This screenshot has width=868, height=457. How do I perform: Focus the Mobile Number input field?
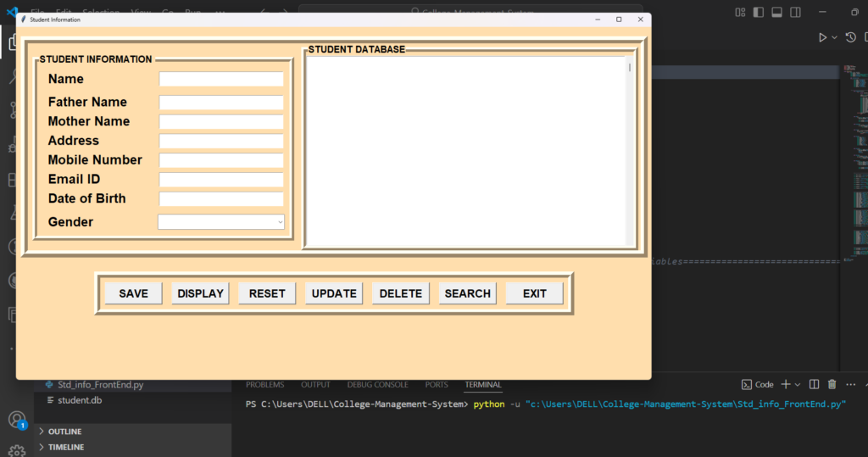(x=221, y=160)
